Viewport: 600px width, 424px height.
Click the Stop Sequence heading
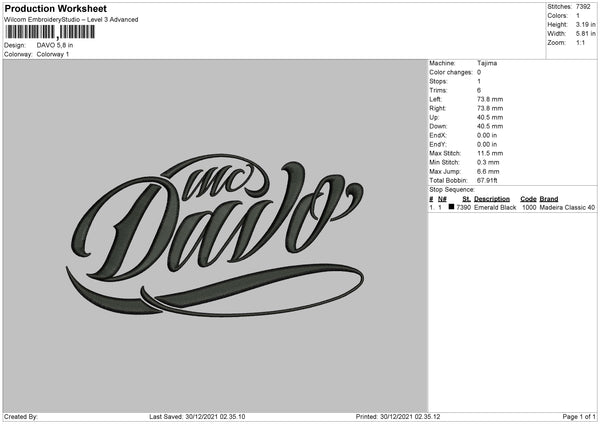(452, 190)
